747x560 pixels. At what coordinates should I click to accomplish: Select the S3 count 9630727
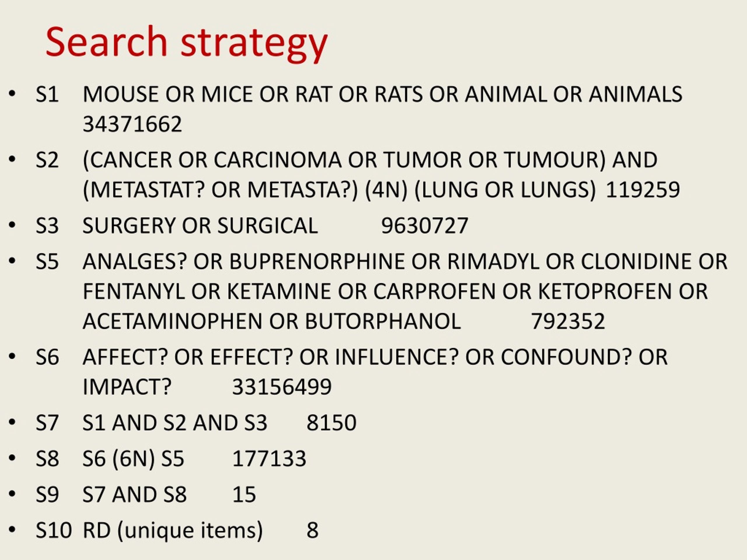click(425, 226)
